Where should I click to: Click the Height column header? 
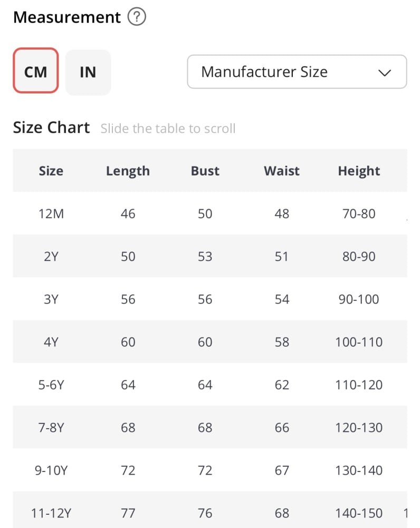click(359, 171)
